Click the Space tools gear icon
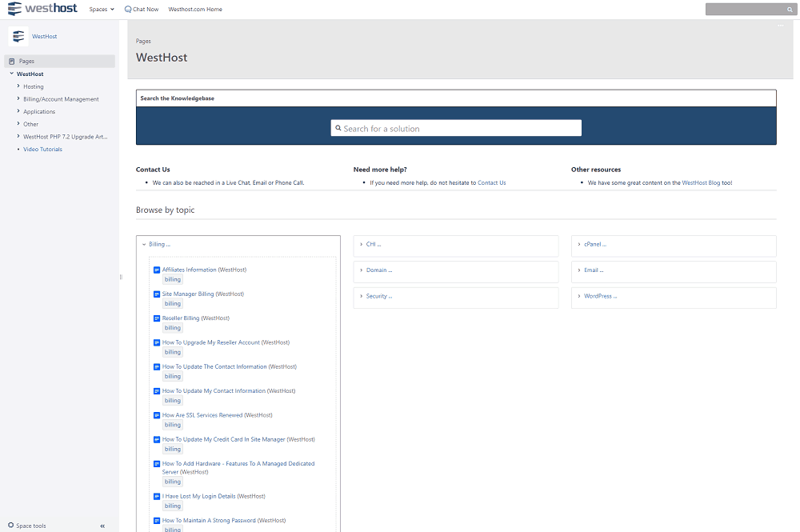Image resolution: width=800 pixels, height=532 pixels. [x=10, y=525]
